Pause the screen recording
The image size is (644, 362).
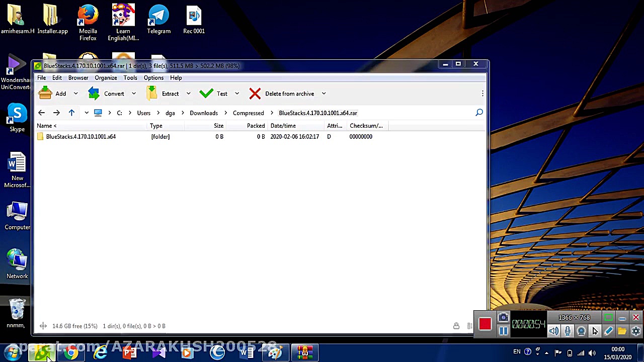503,331
